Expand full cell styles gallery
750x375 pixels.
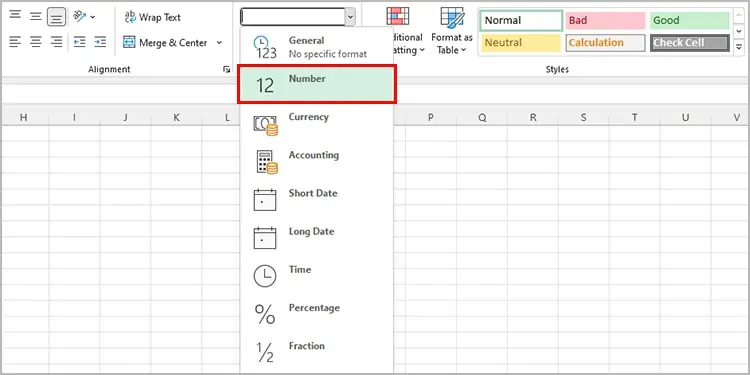(x=739, y=47)
